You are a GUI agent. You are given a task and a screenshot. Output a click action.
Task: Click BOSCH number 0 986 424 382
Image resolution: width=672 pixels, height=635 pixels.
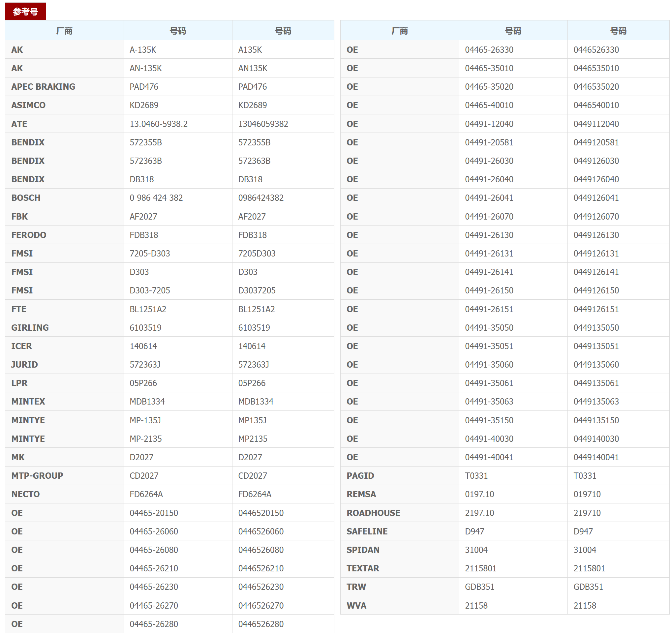click(156, 198)
